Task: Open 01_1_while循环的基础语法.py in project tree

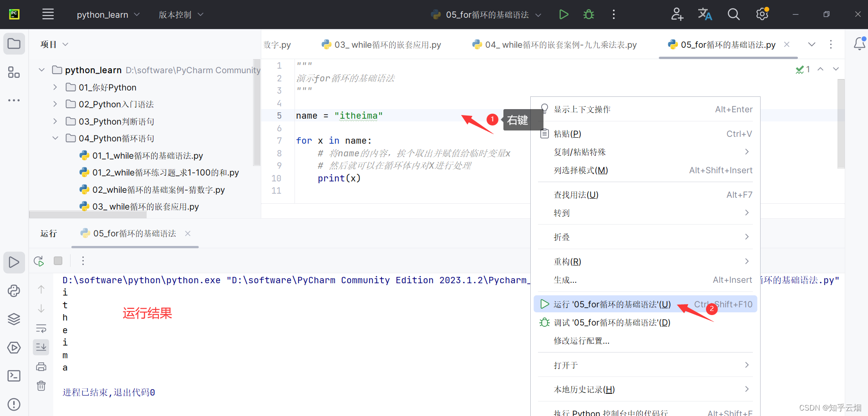Action: 142,155
